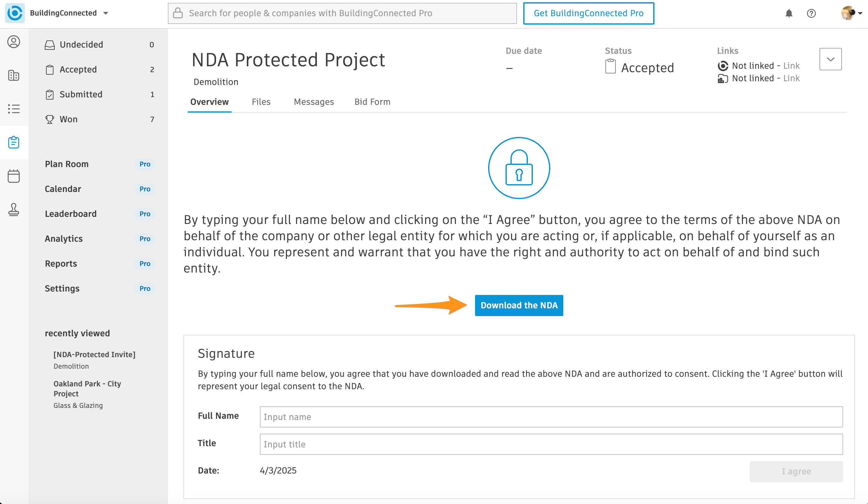Open the profile icon in left rail

pos(14,42)
